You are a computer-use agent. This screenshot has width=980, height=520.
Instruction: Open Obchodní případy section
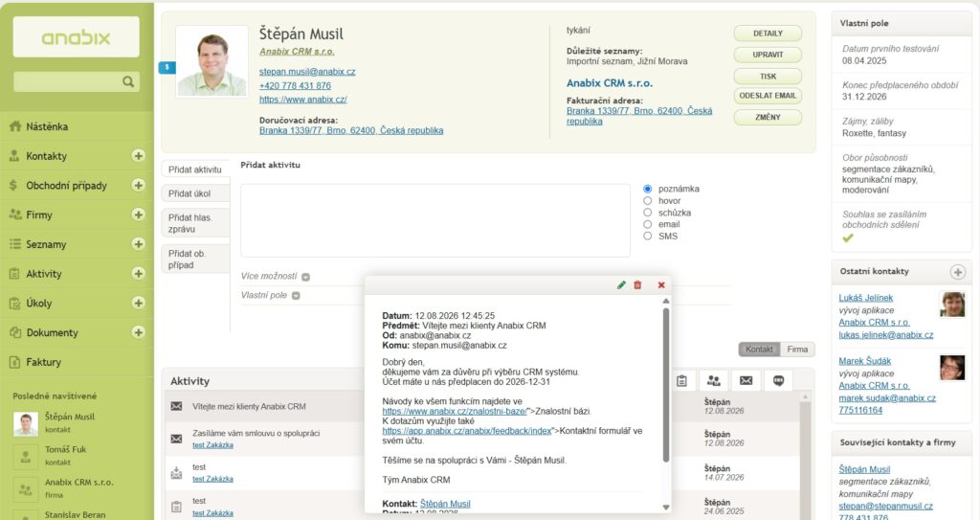click(66, 185)
